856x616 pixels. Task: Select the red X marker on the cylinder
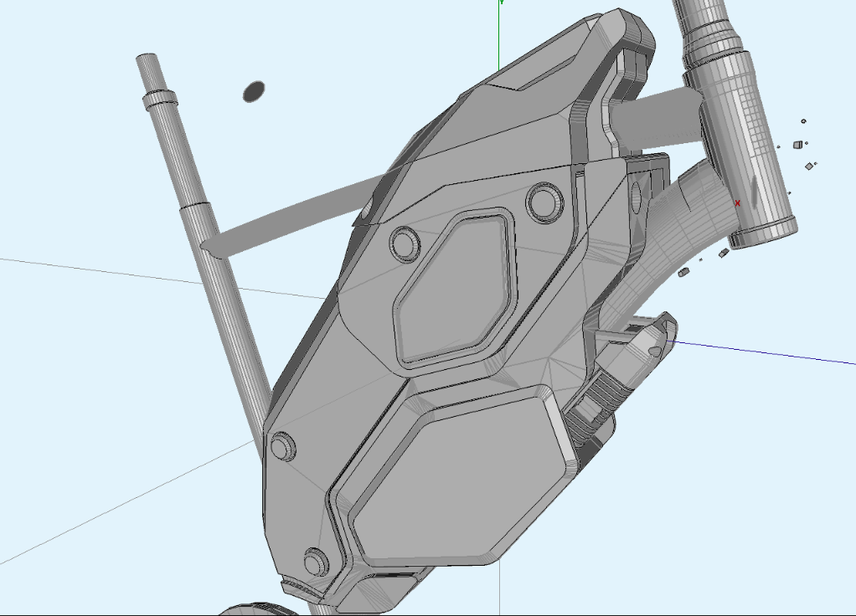point(737,203)
